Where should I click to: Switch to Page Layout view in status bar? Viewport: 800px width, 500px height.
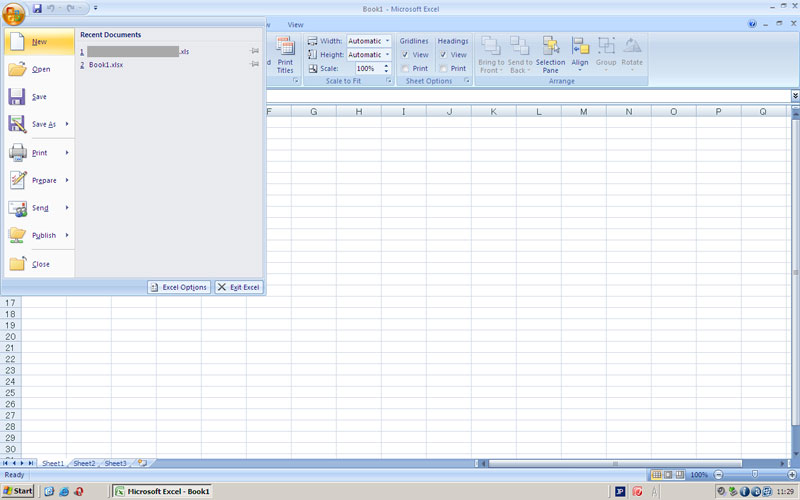(x=668, y=475)
